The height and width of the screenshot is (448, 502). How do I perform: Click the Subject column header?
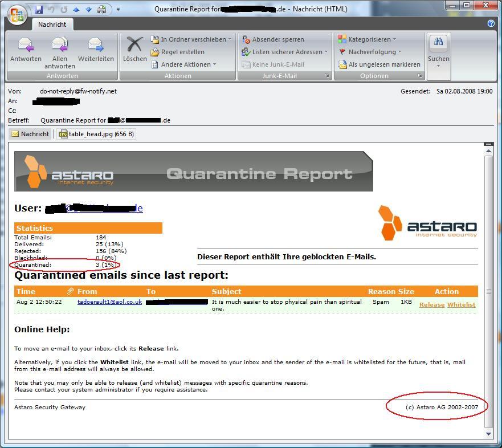click(x=226, y=291)
